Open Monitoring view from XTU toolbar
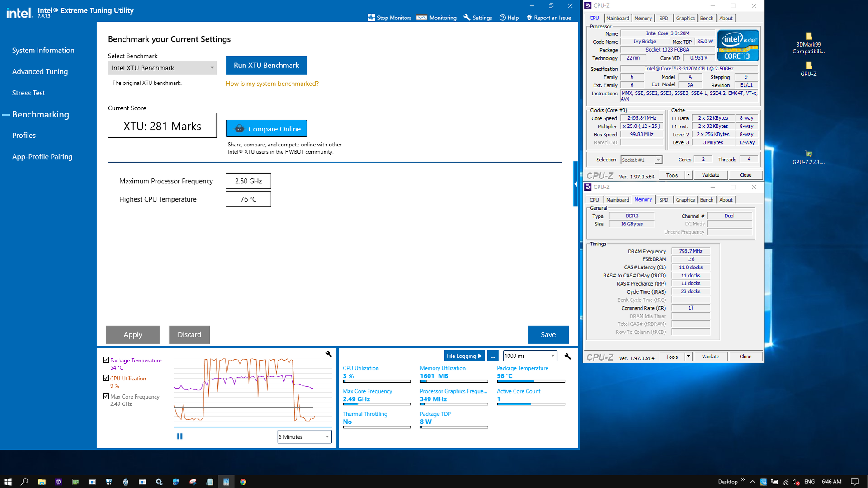Screen dimensions: 868x488 (437, 18)
